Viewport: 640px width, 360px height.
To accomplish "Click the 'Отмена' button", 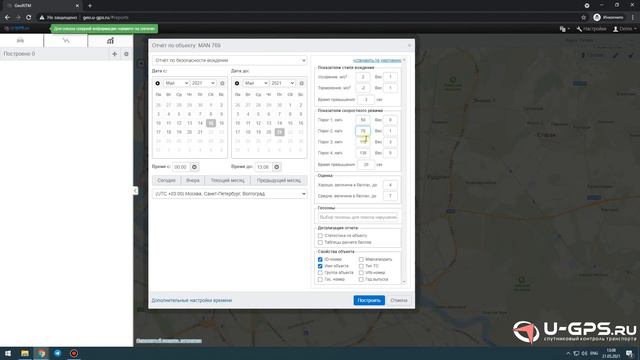I will click(399, 300).
